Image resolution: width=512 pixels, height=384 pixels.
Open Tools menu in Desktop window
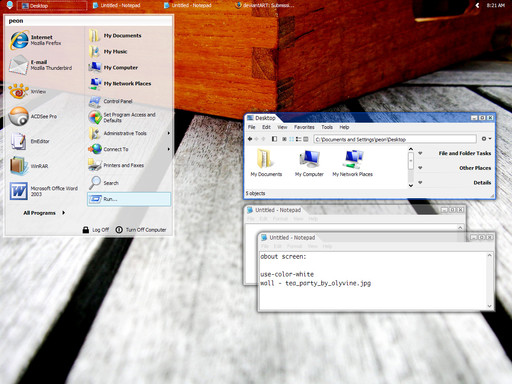pos(327,127)
